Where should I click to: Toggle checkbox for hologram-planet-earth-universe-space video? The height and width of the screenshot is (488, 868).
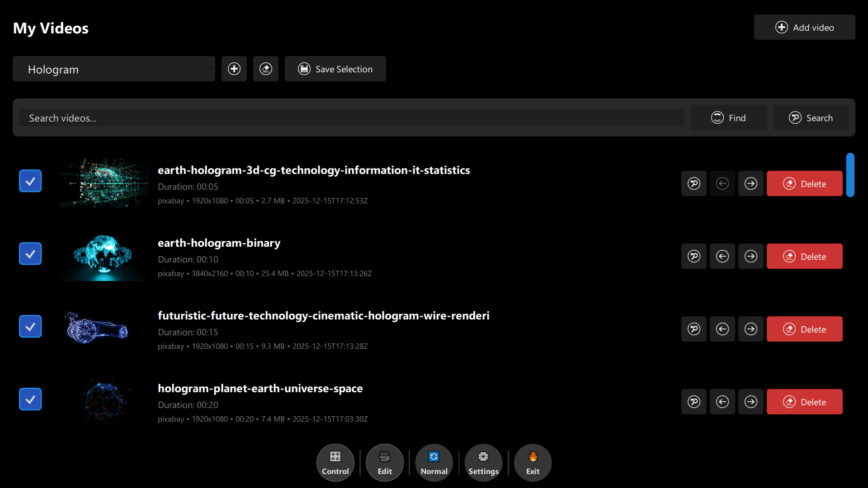coord(30,399)
